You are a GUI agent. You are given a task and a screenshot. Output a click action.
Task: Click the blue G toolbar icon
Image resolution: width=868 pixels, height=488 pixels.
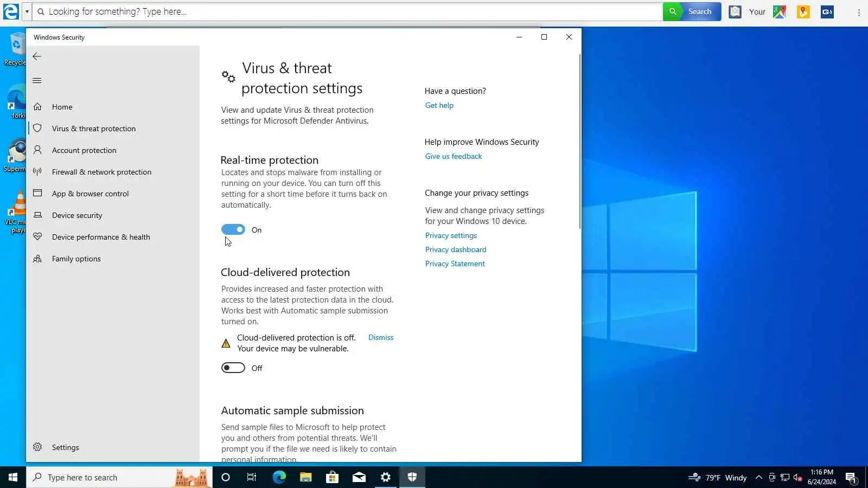pos(827,12)
